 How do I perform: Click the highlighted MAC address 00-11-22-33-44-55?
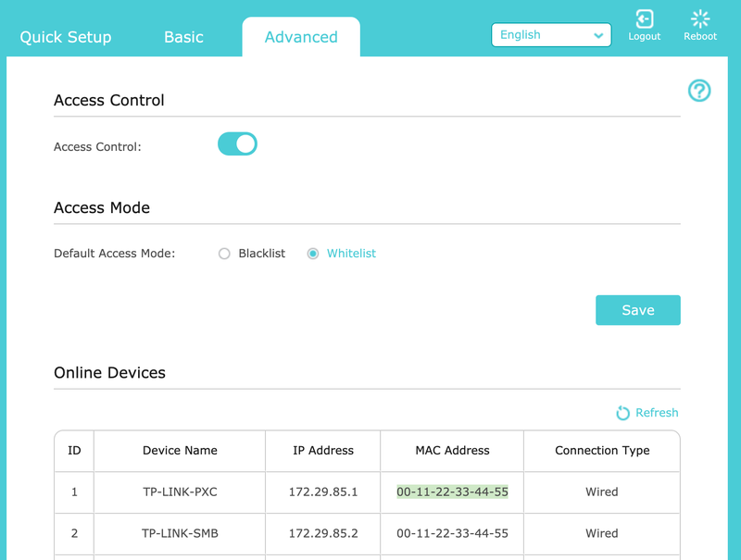tap(452, 492)
